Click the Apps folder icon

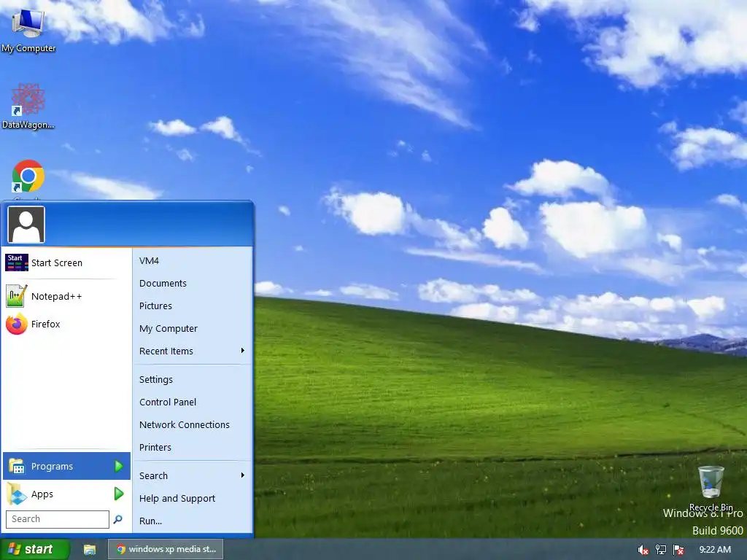point(17,494)
